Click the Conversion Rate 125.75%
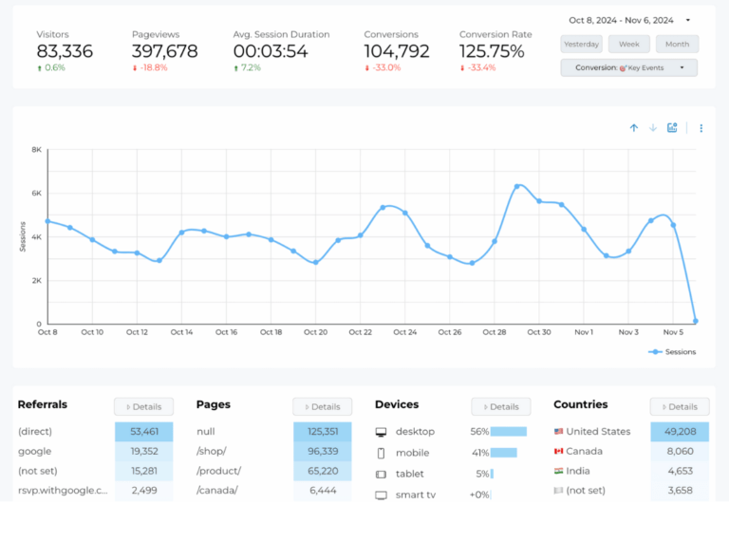 tap(492, 51)
